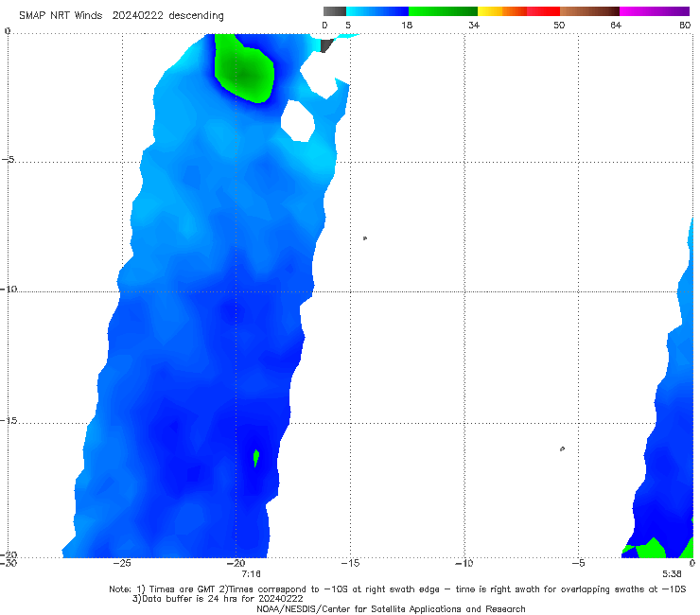Screen dimensions: 700x615
Task: Click the color bar label '50'
Action: coord(559,25)
